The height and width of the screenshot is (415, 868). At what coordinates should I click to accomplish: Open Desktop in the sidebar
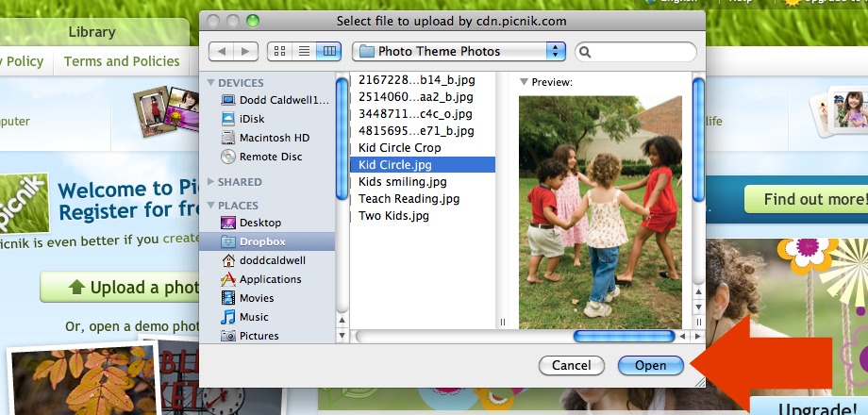(x=251, y=223)
